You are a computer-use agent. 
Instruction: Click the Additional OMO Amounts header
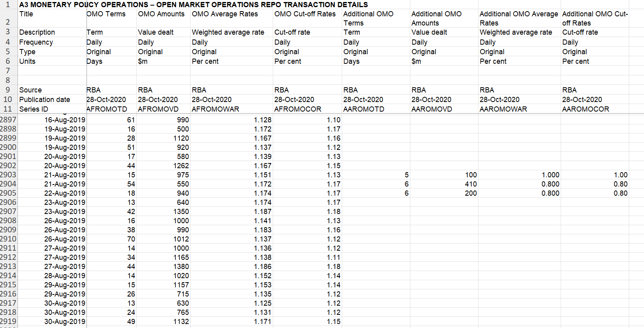click(444, 18)
